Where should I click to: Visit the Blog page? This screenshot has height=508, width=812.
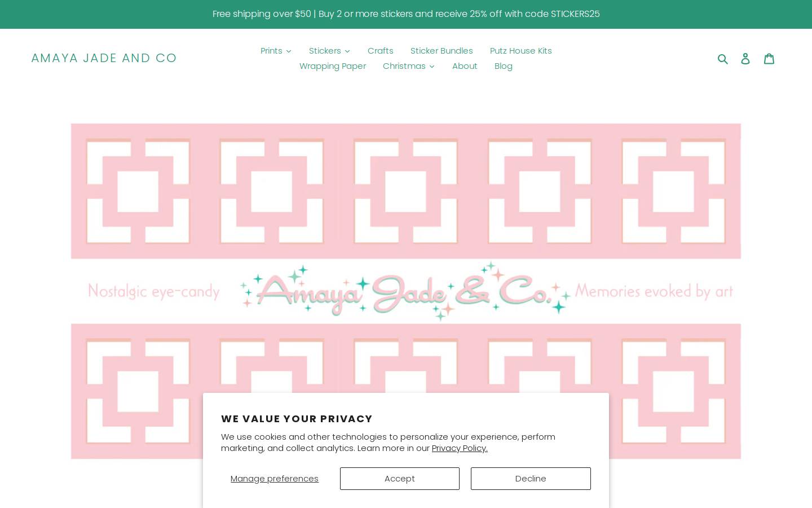click(504, 66)
